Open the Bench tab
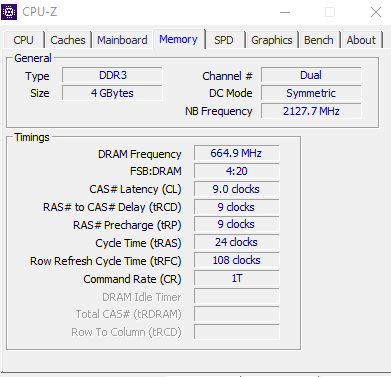Screen dimensions: 391x377 coord(319,40)
